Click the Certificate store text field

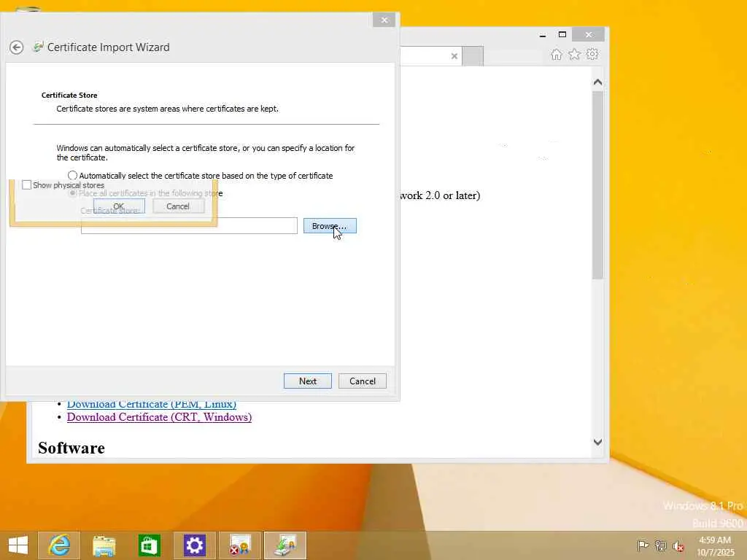click(x=189, y=226)
